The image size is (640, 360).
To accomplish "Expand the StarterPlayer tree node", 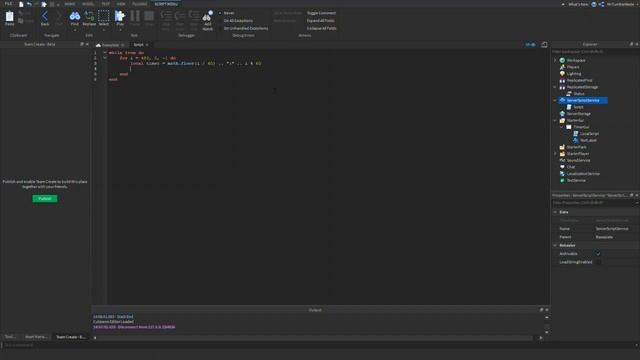I will pyautogui.click(x=555, y=153).
